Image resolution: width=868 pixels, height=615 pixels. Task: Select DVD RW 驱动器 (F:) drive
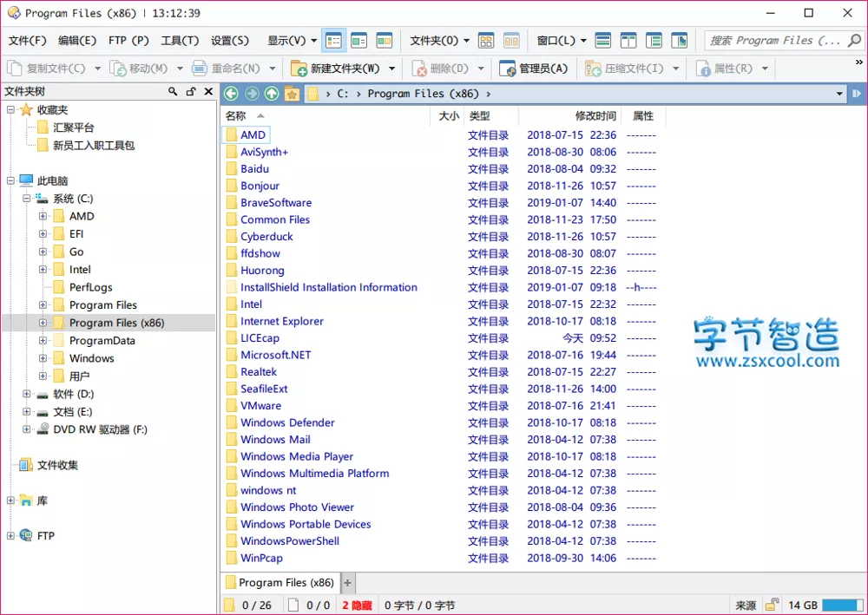coord(100,429)
